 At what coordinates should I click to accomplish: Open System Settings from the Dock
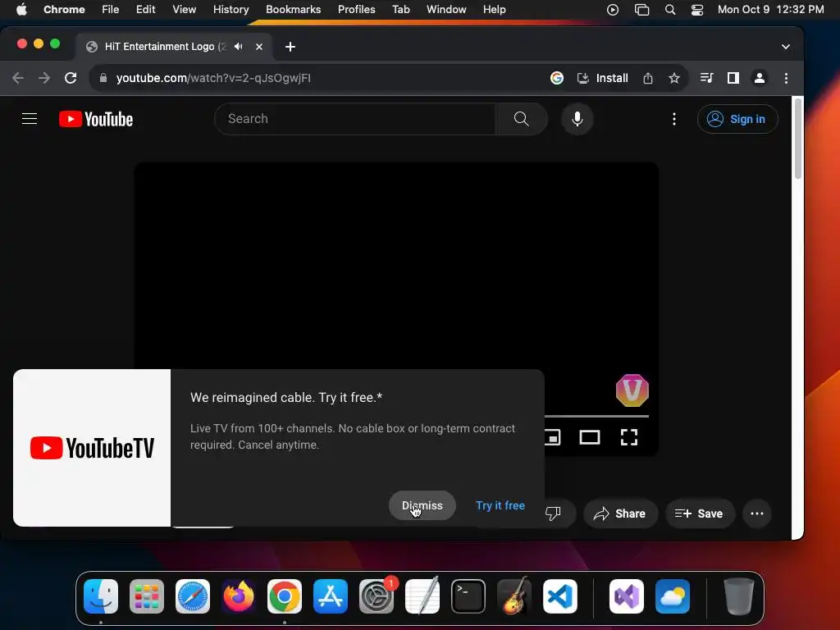tap(376, 596)
